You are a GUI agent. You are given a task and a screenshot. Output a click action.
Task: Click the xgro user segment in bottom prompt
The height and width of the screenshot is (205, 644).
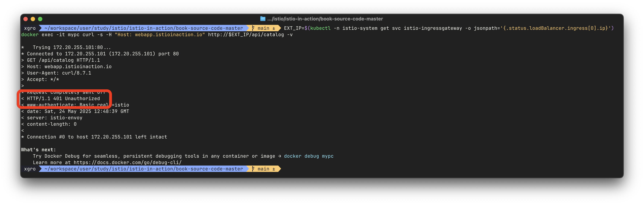pyautogui.click(x=30, y=169)
